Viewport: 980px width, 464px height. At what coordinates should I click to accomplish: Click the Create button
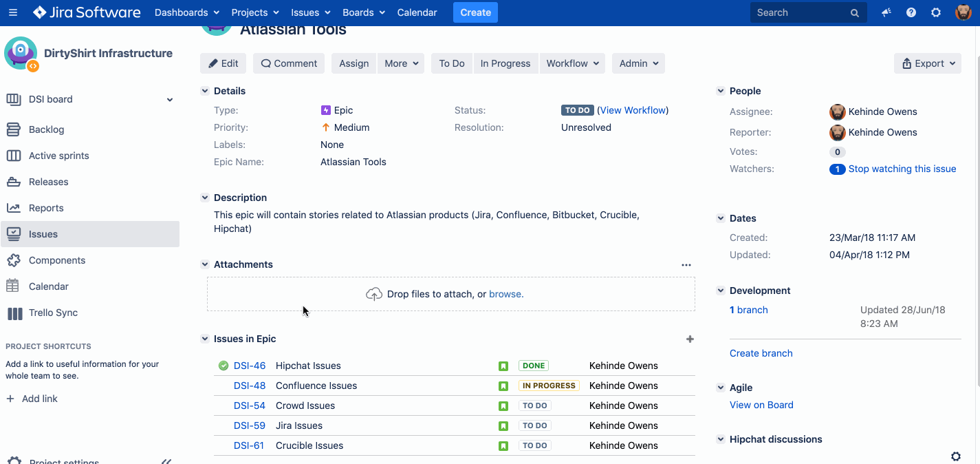click(x=475, y=12)
